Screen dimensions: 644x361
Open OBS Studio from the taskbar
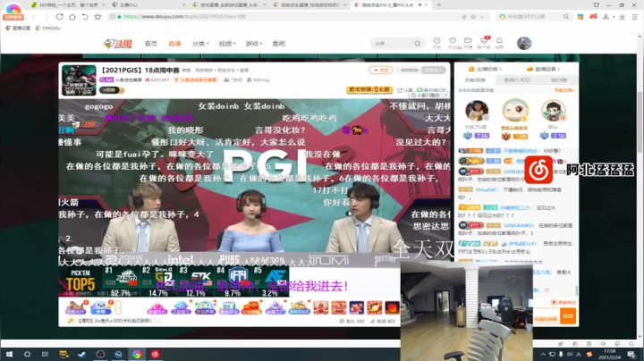point(100,354)
